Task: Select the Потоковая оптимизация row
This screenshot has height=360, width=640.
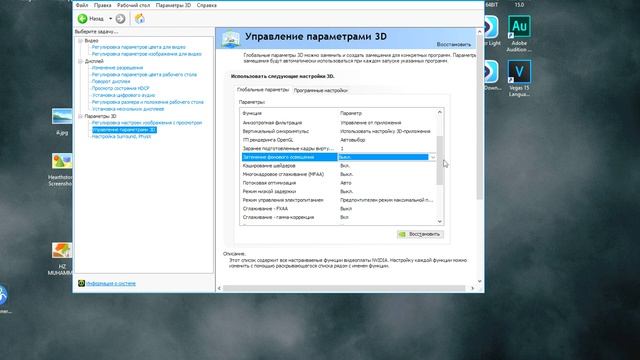Action: [339, 183]
